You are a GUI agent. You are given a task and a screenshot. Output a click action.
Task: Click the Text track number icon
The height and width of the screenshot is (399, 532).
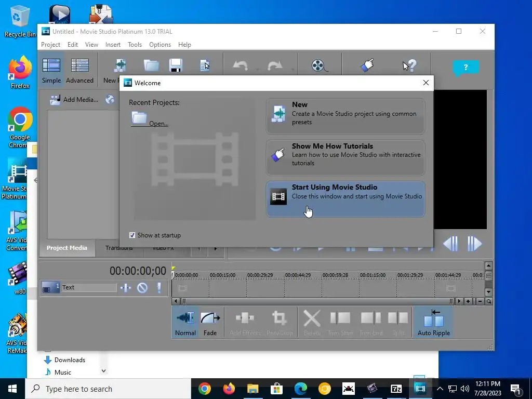pyautogui.click(x=50, y=288)
